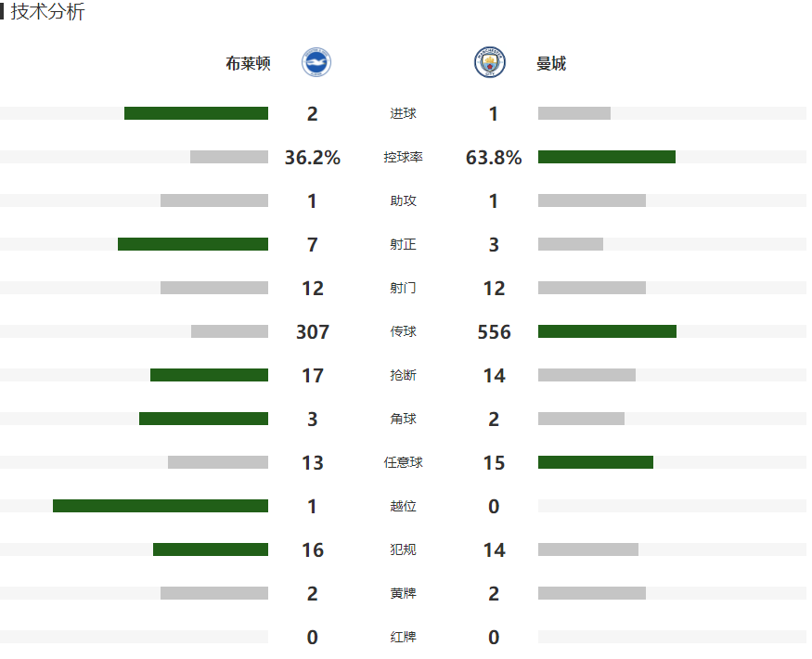This screenshot has width=812, height=659.
Task: Open the 布莱顿 team name link
Action: pyautogui.click(x=248, y=63)
